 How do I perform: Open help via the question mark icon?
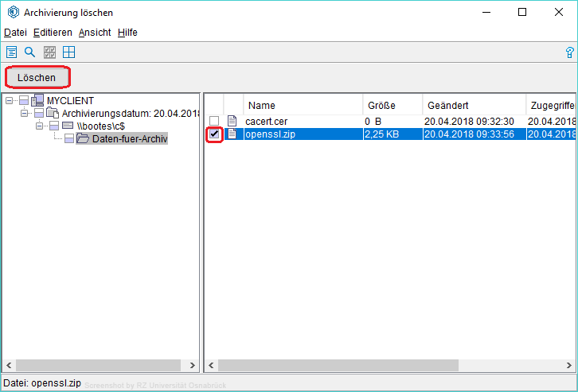point(569,52)
